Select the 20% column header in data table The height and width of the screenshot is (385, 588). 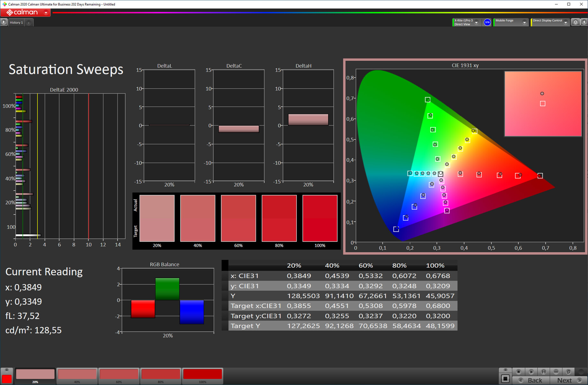pyautogui.click(x=294, y=266)
